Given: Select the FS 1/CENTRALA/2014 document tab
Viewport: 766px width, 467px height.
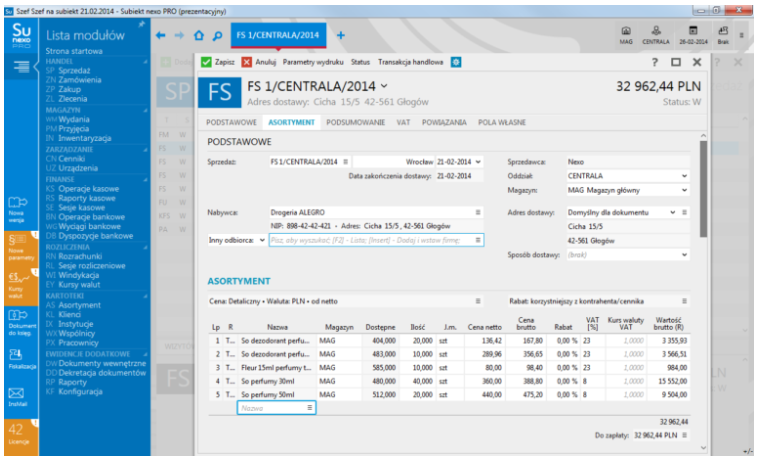Looking at the screenshot, I should coord(277,35).
